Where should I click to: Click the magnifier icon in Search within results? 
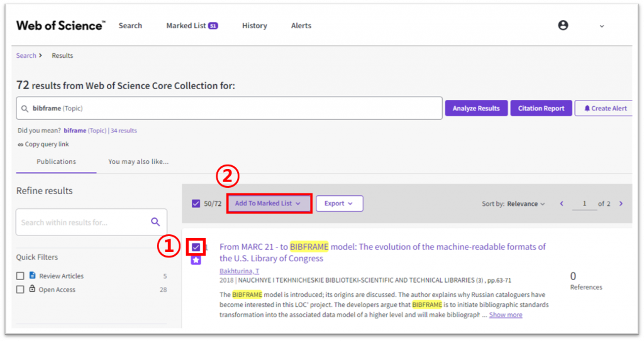155,222
